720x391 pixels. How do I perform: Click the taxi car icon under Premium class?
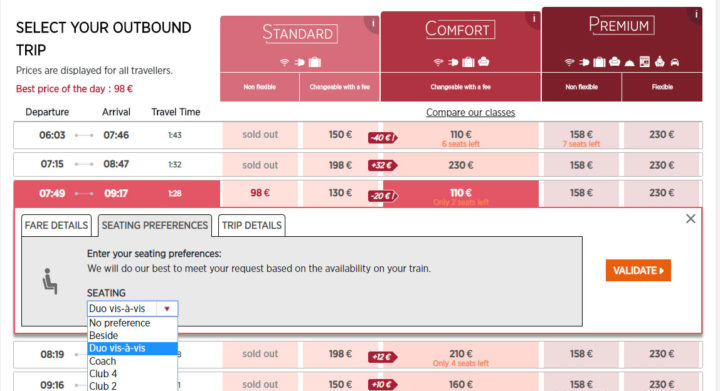click(x=675, y=62)
